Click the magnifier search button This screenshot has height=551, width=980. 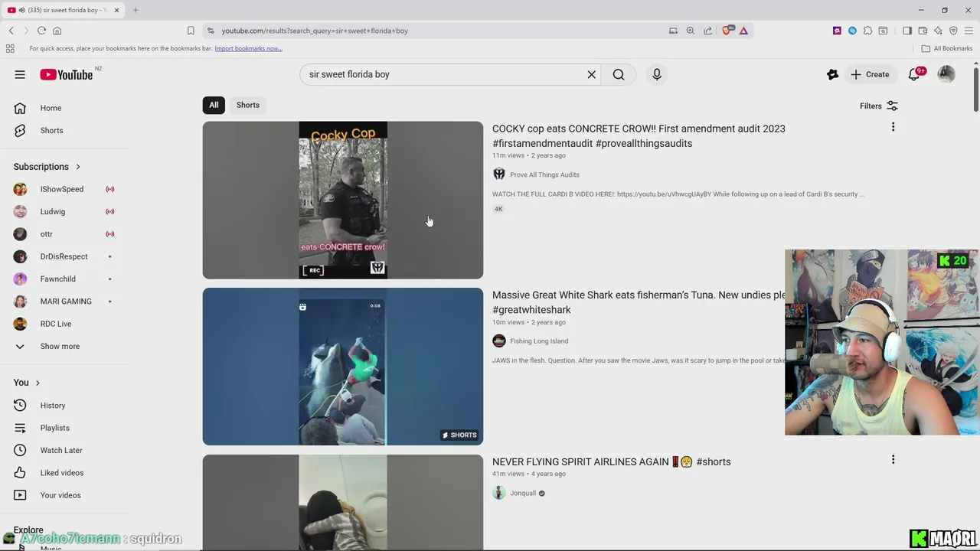click(619, 74)
